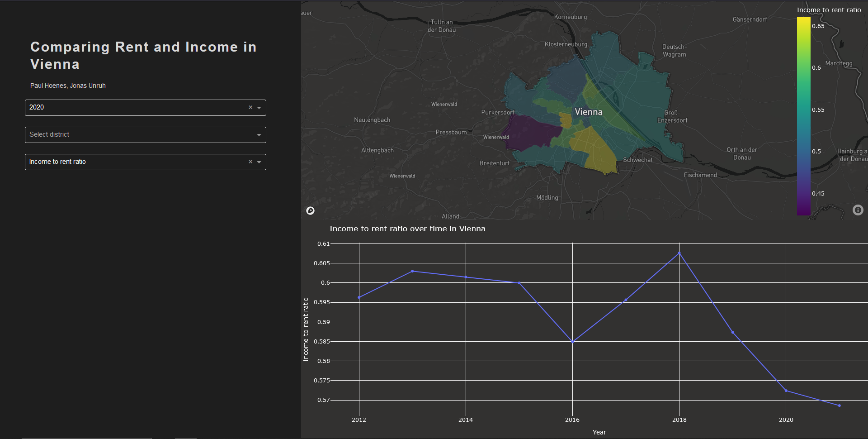Click the Klosterneuburg label on the map
The image size is (868, 439).
click(x=566, y=44)
